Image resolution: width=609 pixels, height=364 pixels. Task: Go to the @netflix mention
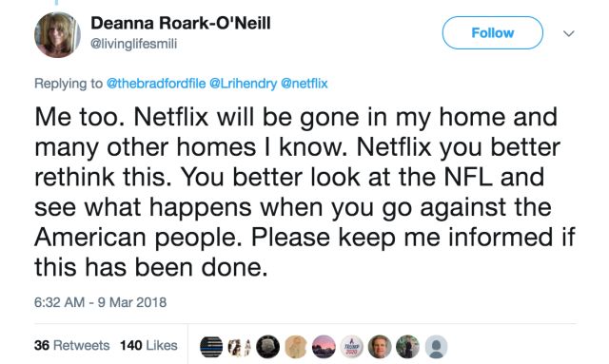tap(304, 84)
